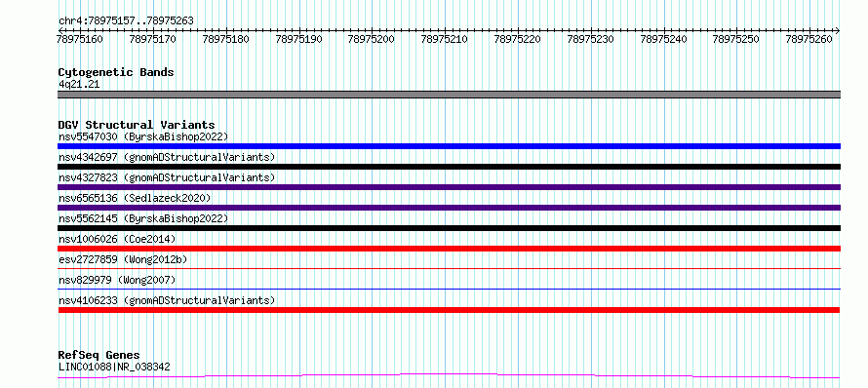Open the nsv5547030 (ByrskaBishop2022) label
This screenshot has height=388, width=868.
tap(143, 136)
